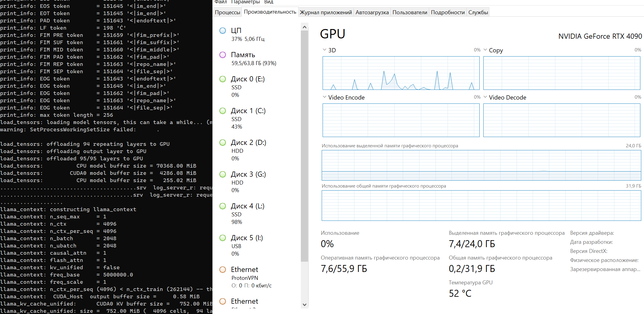The width and height of the screenshot is (644, 314).
Task: Click the NVIDIA GeForce RTX 4090 label
Action: [600, 36]
